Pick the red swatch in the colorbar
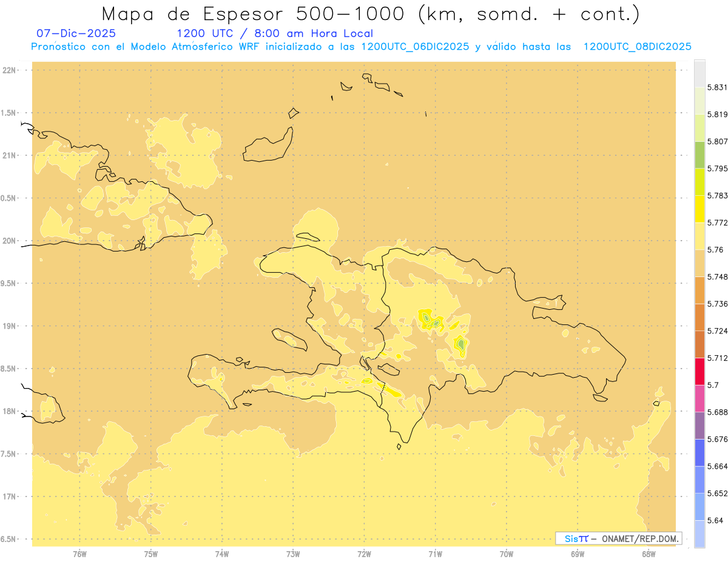The width and height of the screenshot is (728, 562). pos(699,371)
